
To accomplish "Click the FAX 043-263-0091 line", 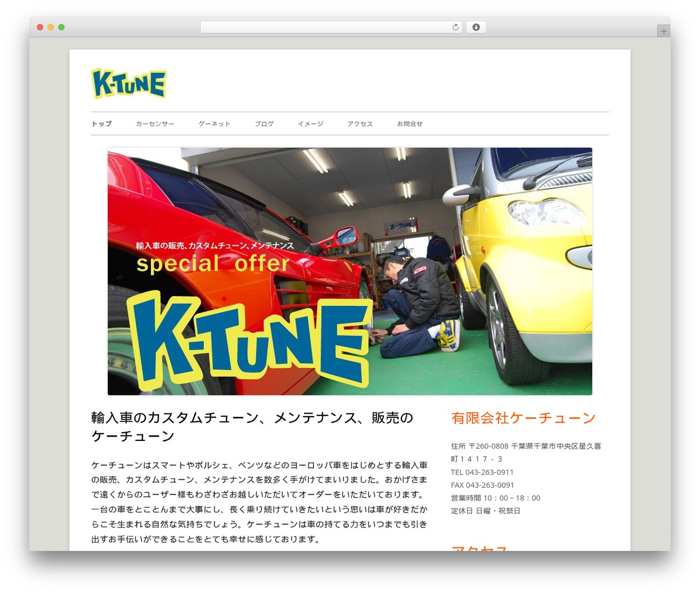I will click(x=482, y=485).
